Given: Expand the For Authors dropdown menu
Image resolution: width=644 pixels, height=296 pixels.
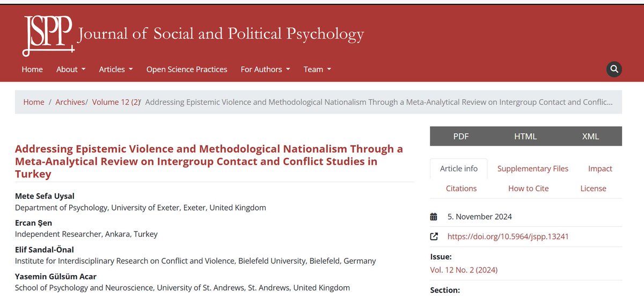Looking at the screenshot, I should [265, 69].
